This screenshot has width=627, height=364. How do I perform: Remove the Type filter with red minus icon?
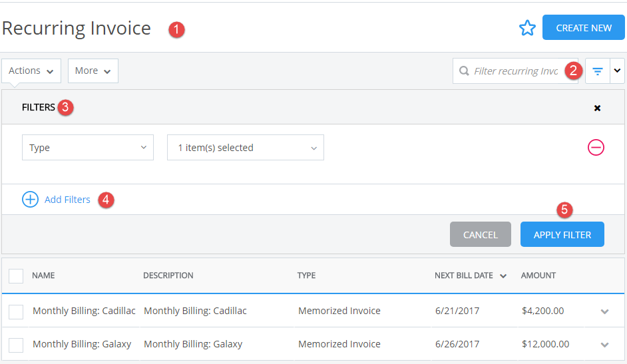596,148
